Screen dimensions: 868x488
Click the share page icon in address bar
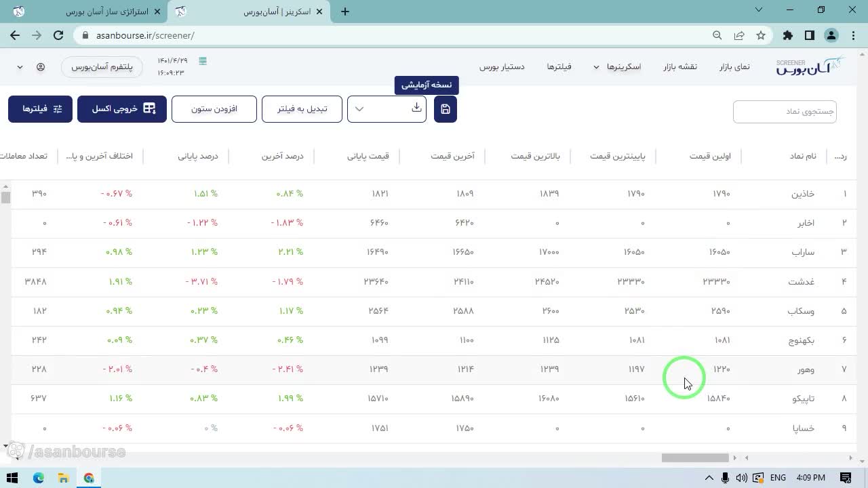(x=739, y=35)
